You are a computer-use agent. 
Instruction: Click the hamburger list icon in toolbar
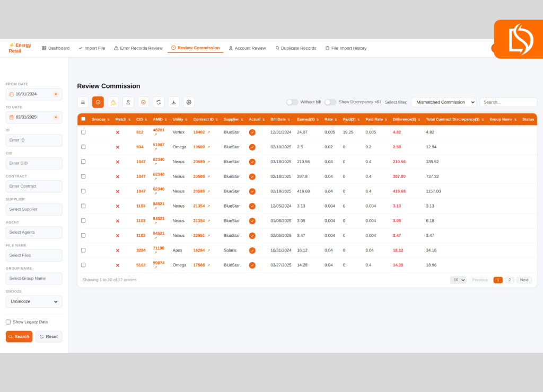point(83,102)
